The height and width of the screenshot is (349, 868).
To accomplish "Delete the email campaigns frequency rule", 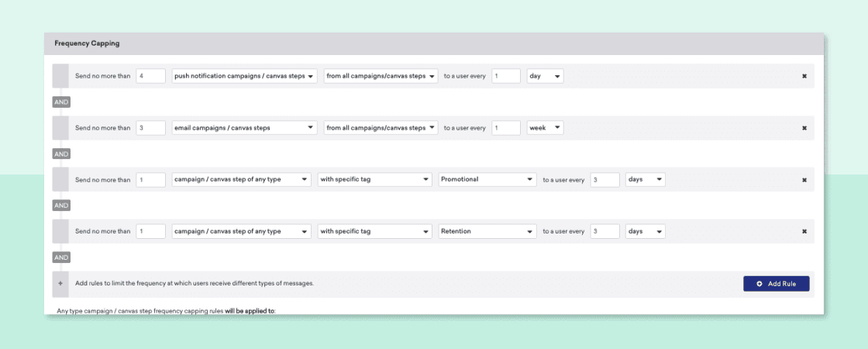I will 804,128.
